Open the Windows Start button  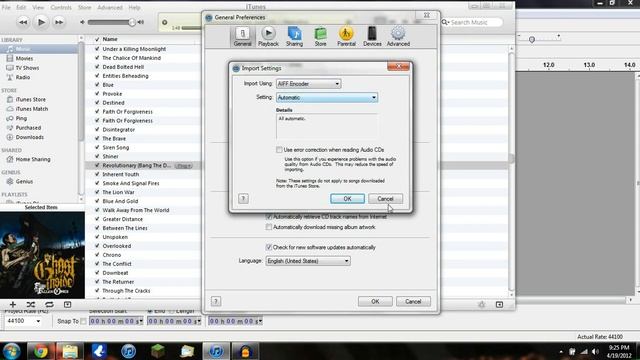[11, 351]
